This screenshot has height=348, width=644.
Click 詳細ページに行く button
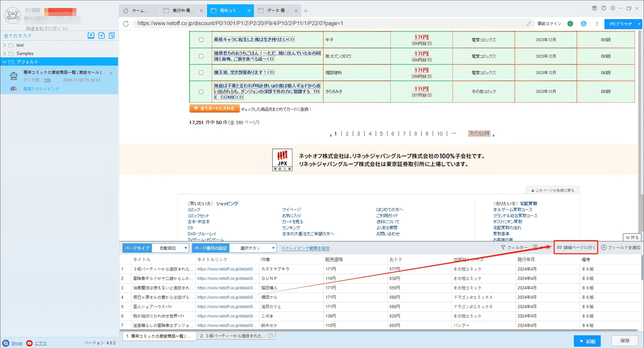pyautogui.click(x=576, y=248)
